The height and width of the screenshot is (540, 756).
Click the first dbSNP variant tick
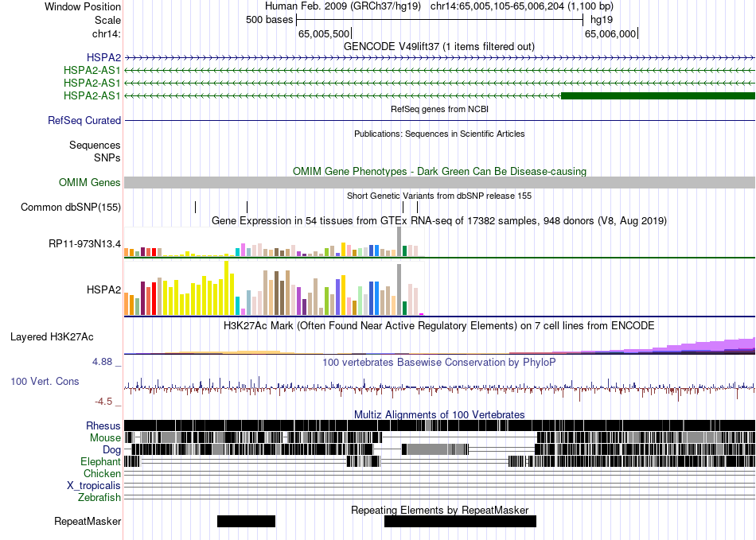[195, 207]
